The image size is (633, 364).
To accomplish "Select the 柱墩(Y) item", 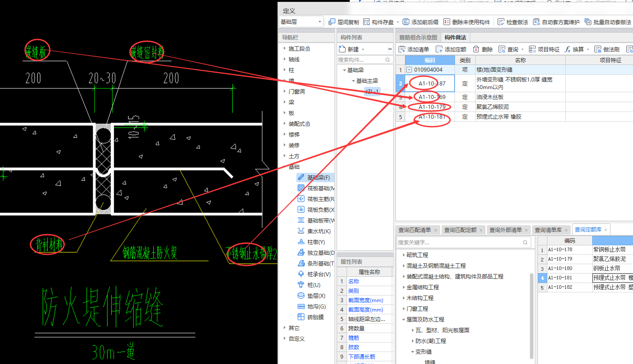I will click(x=312, y=242).
